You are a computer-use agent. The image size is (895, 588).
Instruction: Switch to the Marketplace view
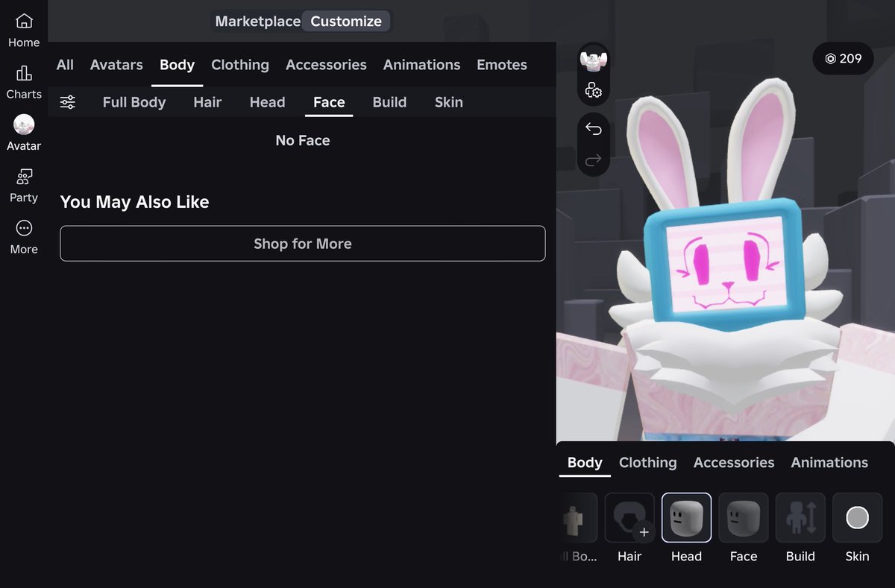257,22
